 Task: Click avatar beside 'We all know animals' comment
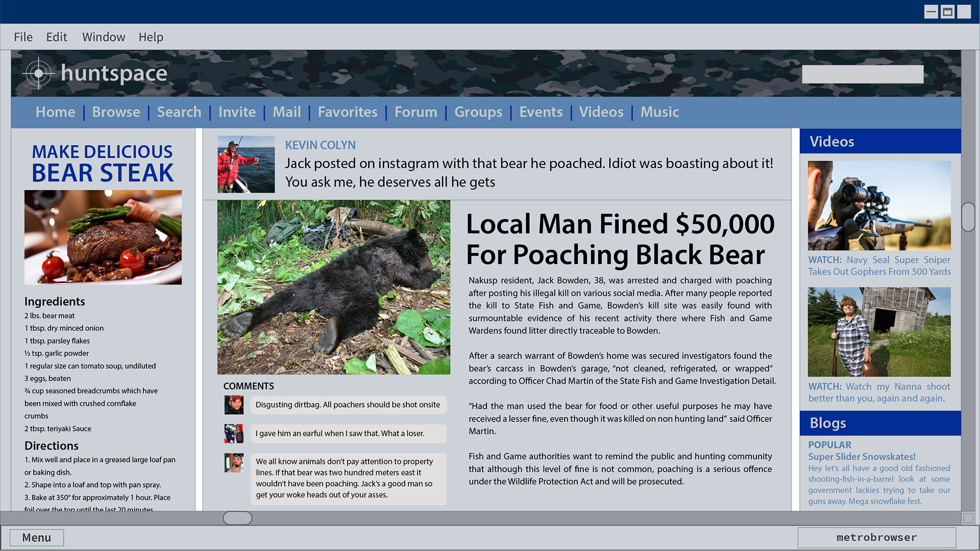tap(234, 463)
